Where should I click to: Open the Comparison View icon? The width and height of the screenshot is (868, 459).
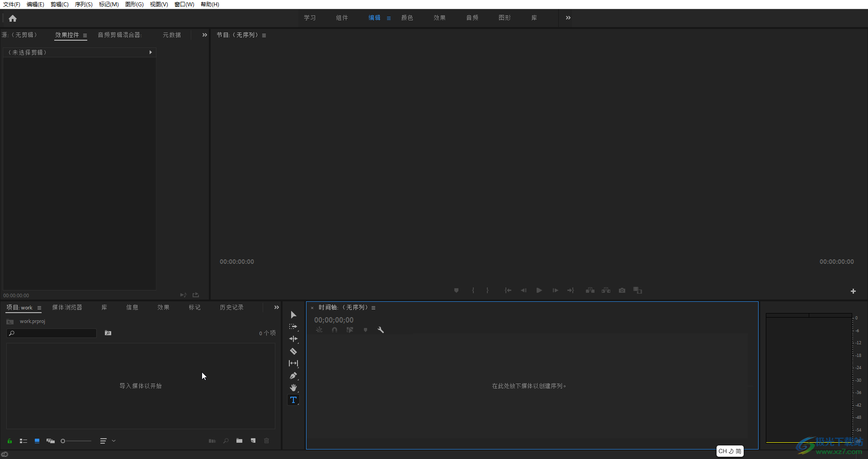tap(638, 290)
